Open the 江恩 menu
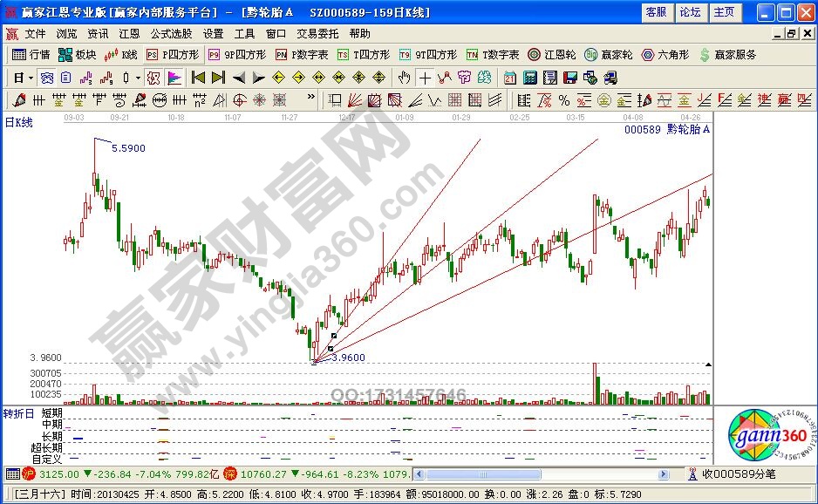Image resolution: width=818 pixels, height=504 pixels. point(127,34)
